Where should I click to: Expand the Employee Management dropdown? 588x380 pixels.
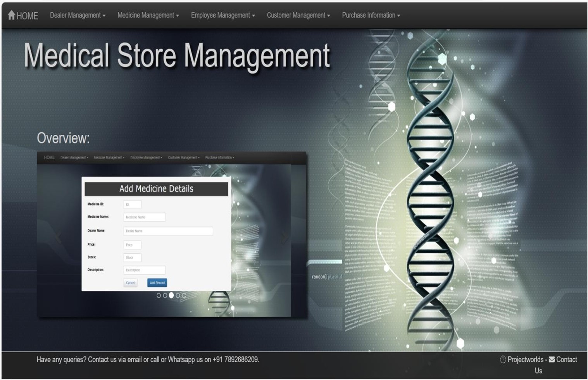pos(223,15)
